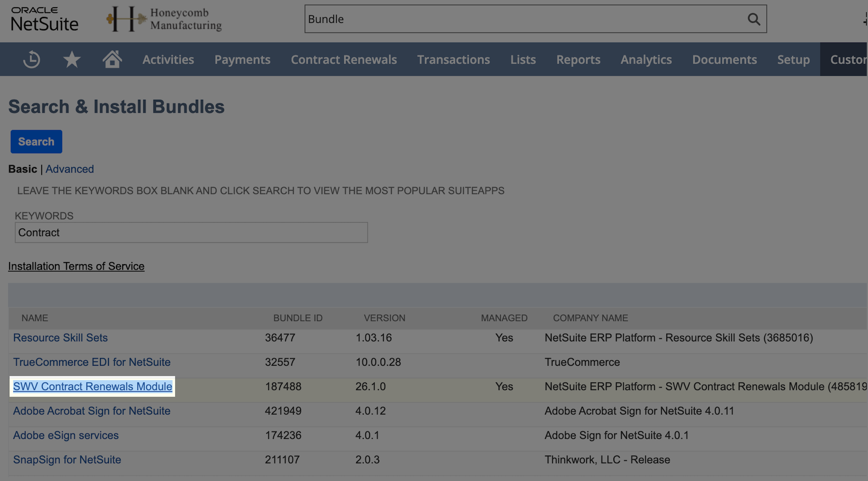Open the Resource Skill Sets bundle
The width and height of the screenshot is (868, 481).
tap(60, 338)
